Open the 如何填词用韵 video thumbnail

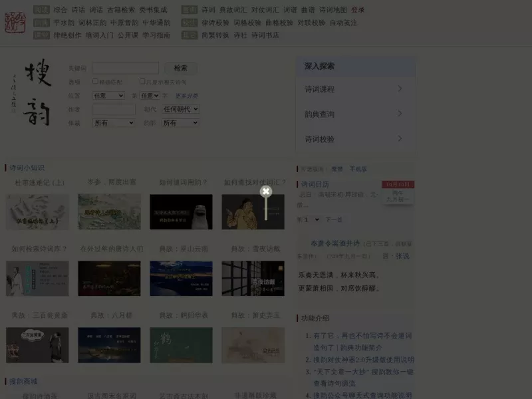point(181,211)
